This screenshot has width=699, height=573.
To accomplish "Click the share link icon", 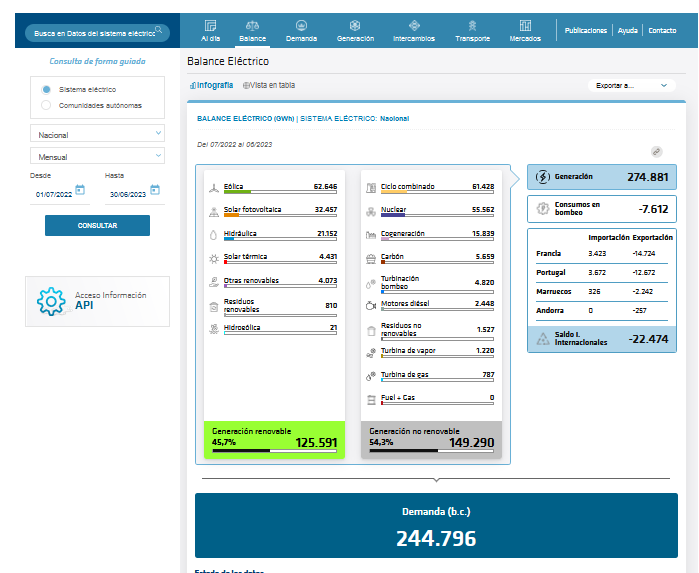I will 657,151.
